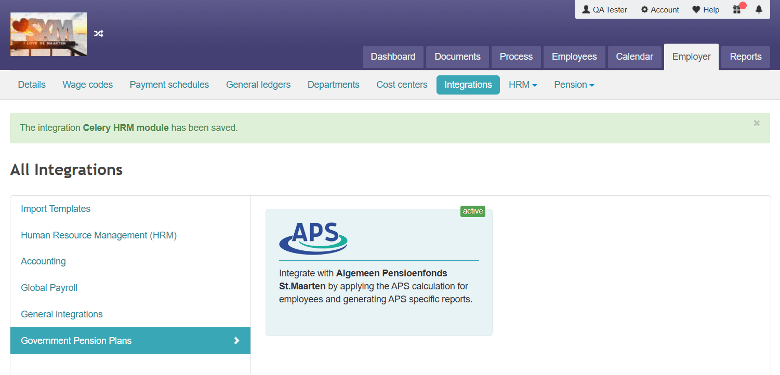Open the gift icon with red dot
The image size is (780, 375).
click(x=738, y=9)
